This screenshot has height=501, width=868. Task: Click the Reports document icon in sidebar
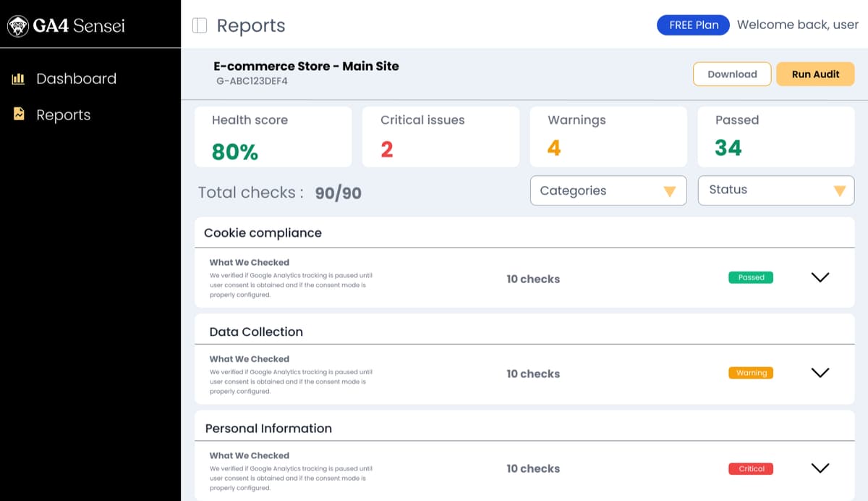19,114
